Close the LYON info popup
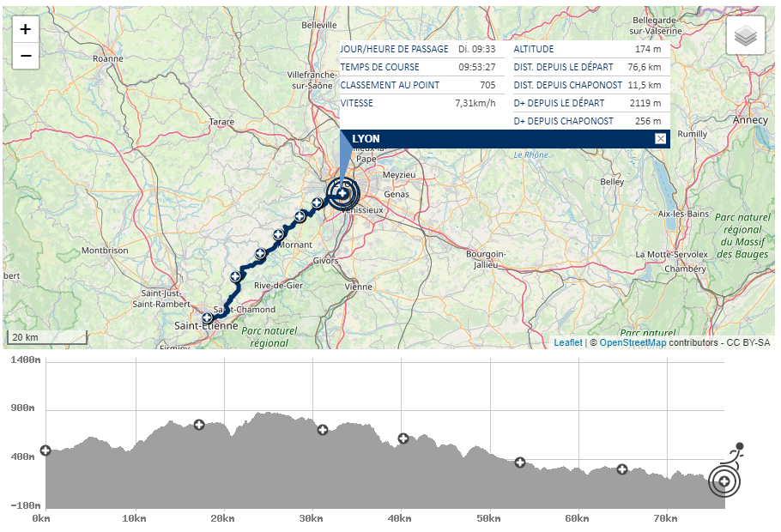 (660, 139)
